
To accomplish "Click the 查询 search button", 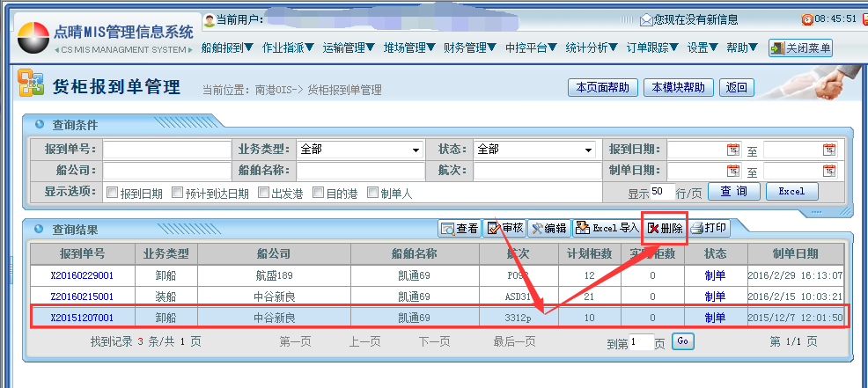I will [x=733, y=191].
